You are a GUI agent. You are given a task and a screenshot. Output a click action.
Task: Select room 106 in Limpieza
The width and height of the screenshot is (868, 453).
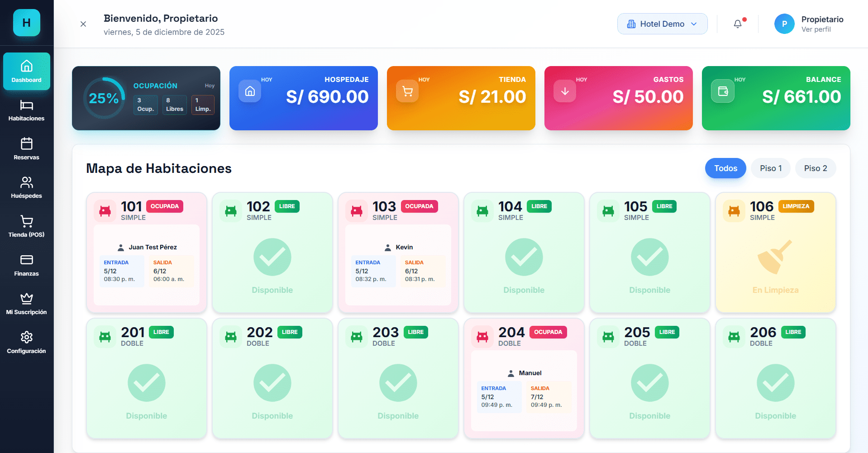775,253
